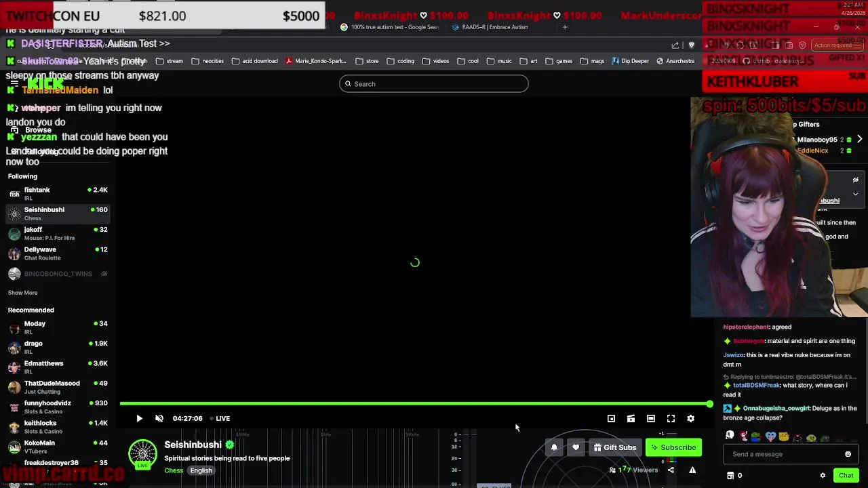Screen dimensions: 868x488
Task: Click the end handle of the progress bar
Action: 709,404
